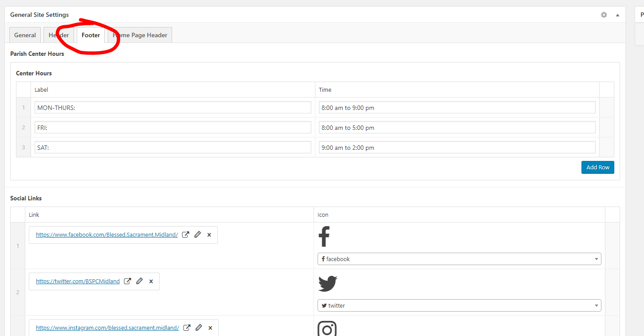Open Twitter link external icon
This screenshot has width=644, height=336.
pyautogui.click(x=127, y=281)
